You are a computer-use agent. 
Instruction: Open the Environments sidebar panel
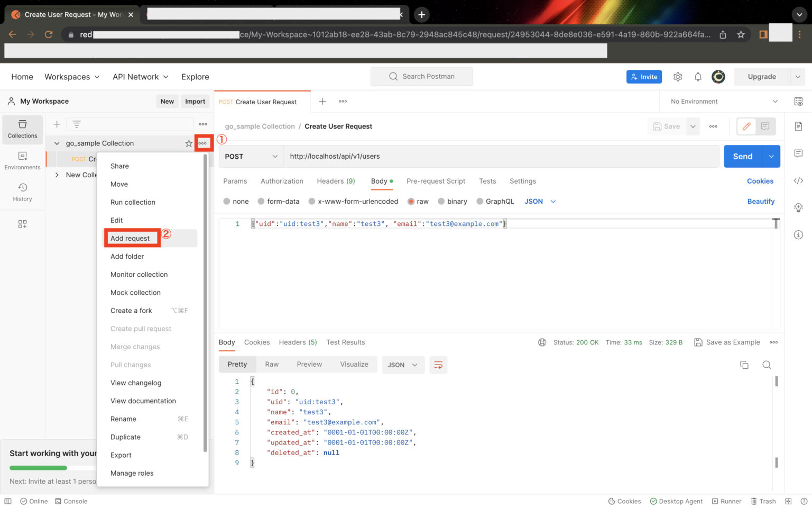pyautogui.click(x=22, y=159)
